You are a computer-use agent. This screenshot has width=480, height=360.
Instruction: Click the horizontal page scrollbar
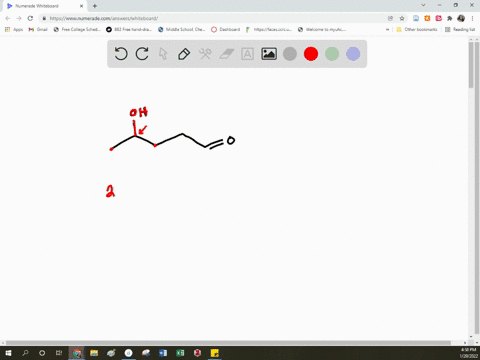229,343
